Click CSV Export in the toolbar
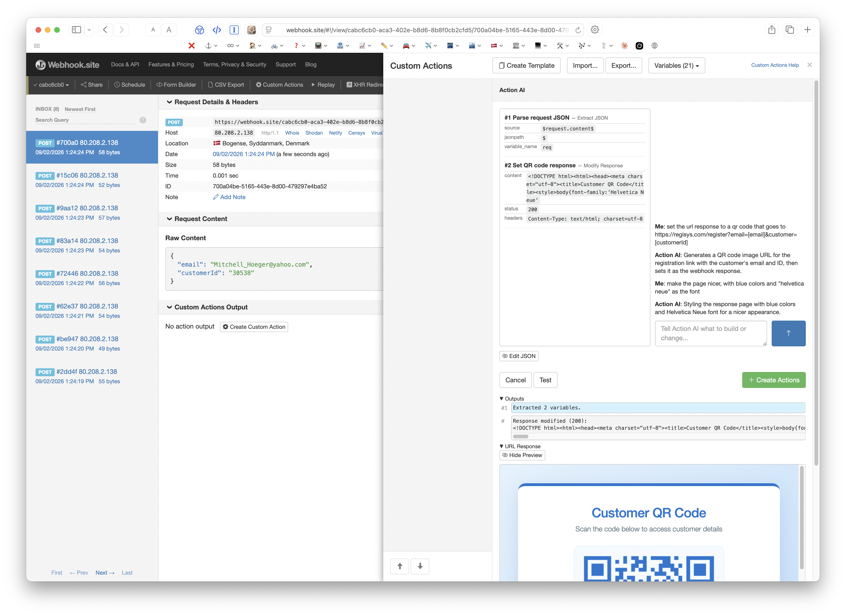Image resolution: width=846 pixels, height=616 pixels. click(x=226, y=85)
